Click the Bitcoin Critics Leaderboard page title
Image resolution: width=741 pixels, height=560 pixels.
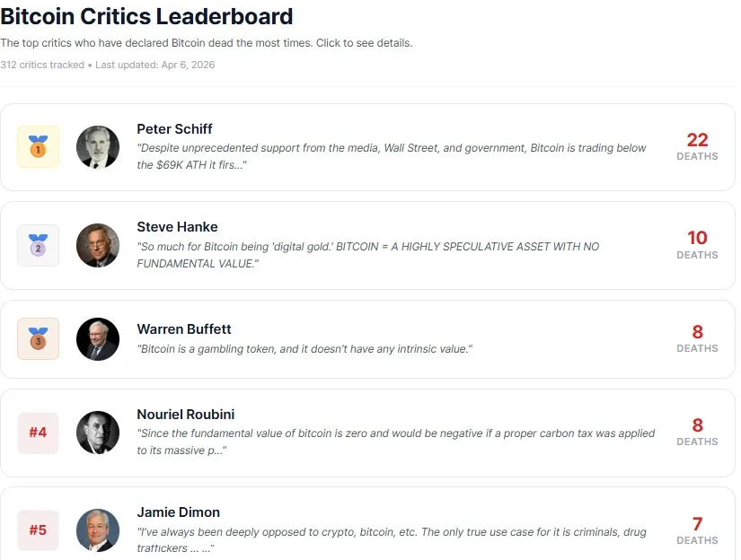(x=146, y=16)
